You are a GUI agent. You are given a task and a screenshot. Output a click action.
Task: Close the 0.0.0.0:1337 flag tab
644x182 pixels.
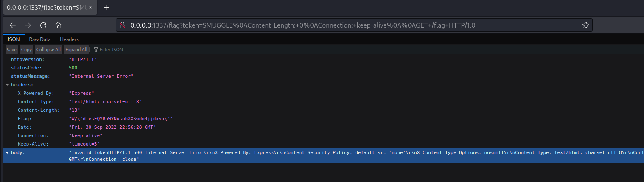(90, 8)
